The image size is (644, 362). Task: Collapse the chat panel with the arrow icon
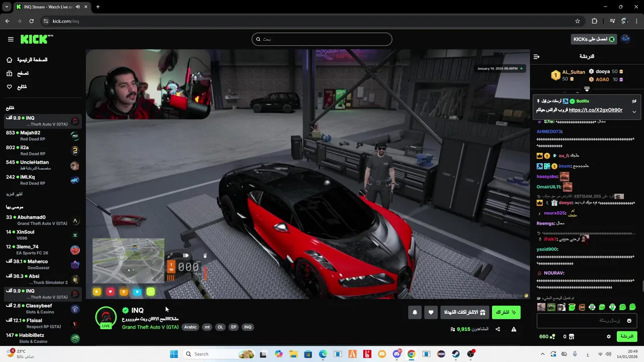click(536, 56)
